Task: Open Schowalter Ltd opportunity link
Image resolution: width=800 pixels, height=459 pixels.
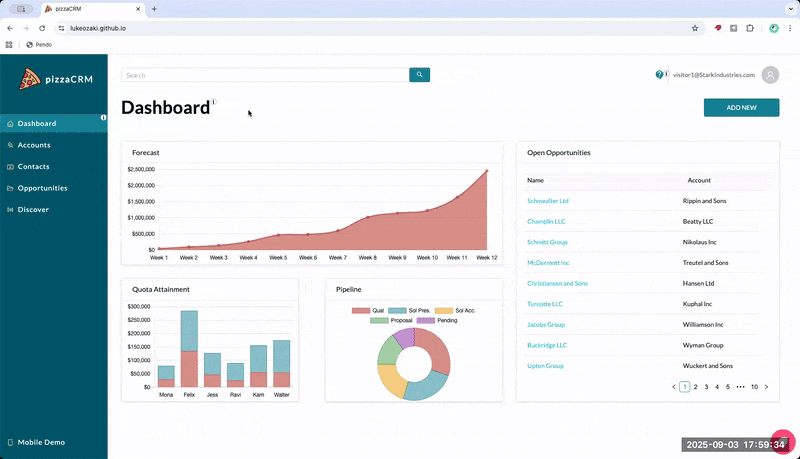Action: pyautogui.click(x=547, y=201)
